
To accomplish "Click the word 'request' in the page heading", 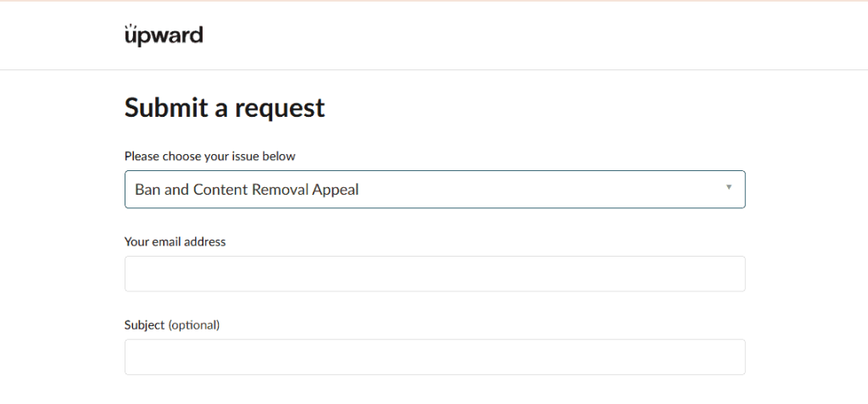I will 280,108.
